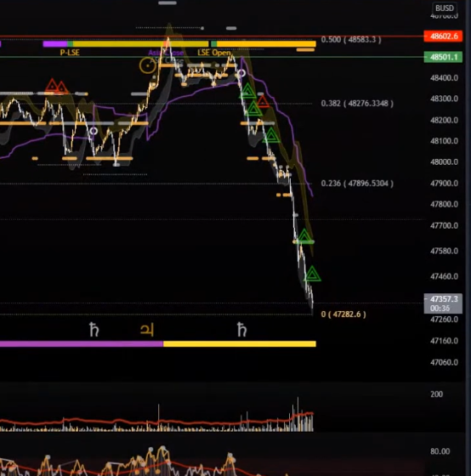Click the 00:36 candle countdown timer

tap(440, 309)
